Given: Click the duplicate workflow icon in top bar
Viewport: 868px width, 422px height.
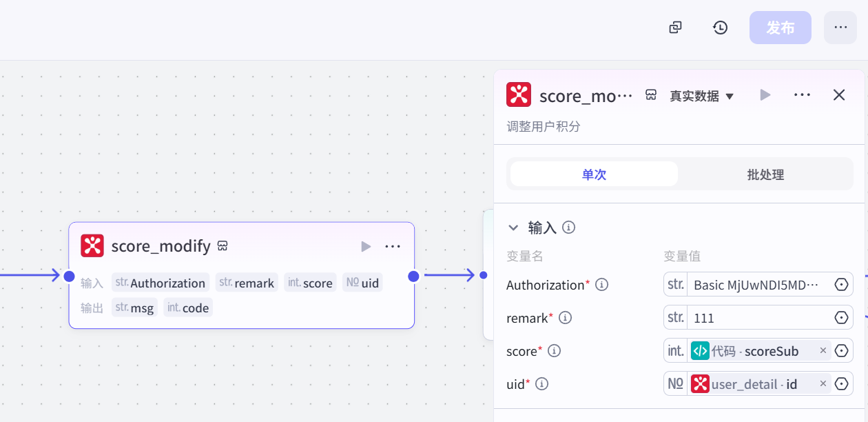Looking at the screenshot, I should 676,28.
